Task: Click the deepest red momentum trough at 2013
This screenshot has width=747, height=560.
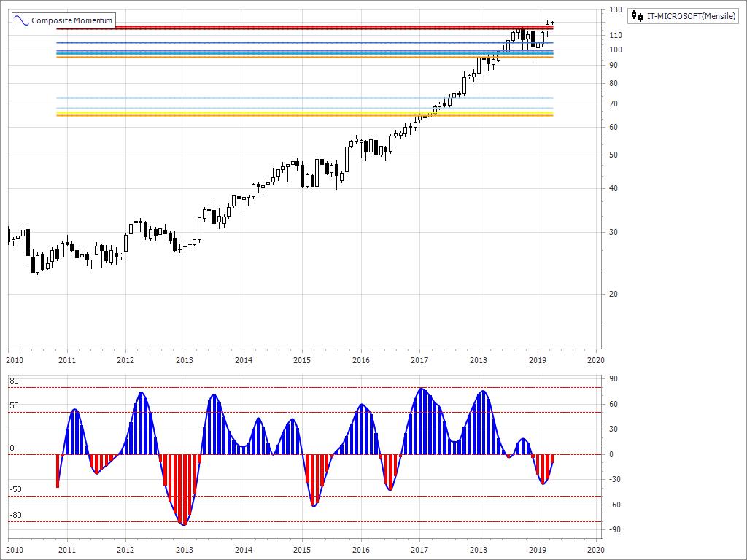Action: (184, 489)
